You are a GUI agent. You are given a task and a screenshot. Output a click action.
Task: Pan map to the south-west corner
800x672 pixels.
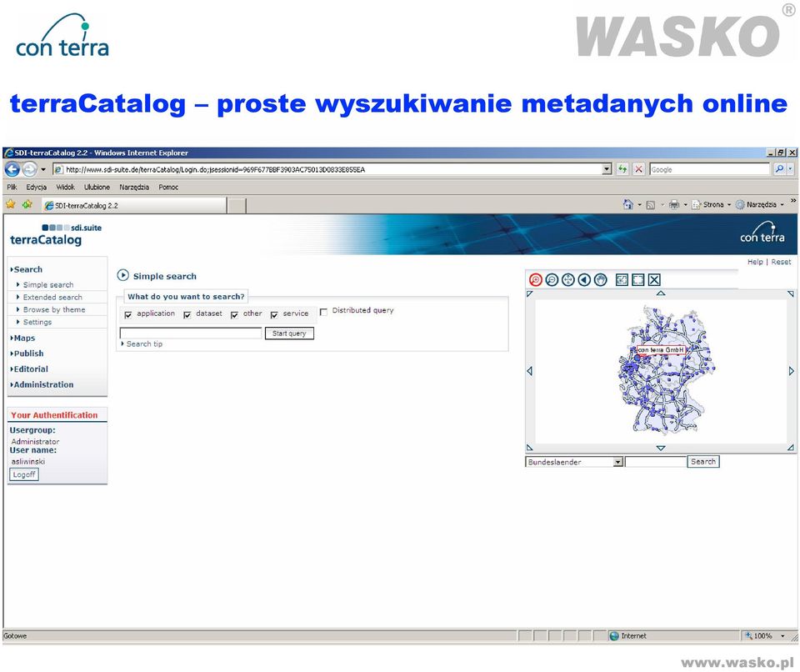tap(530, 448)
